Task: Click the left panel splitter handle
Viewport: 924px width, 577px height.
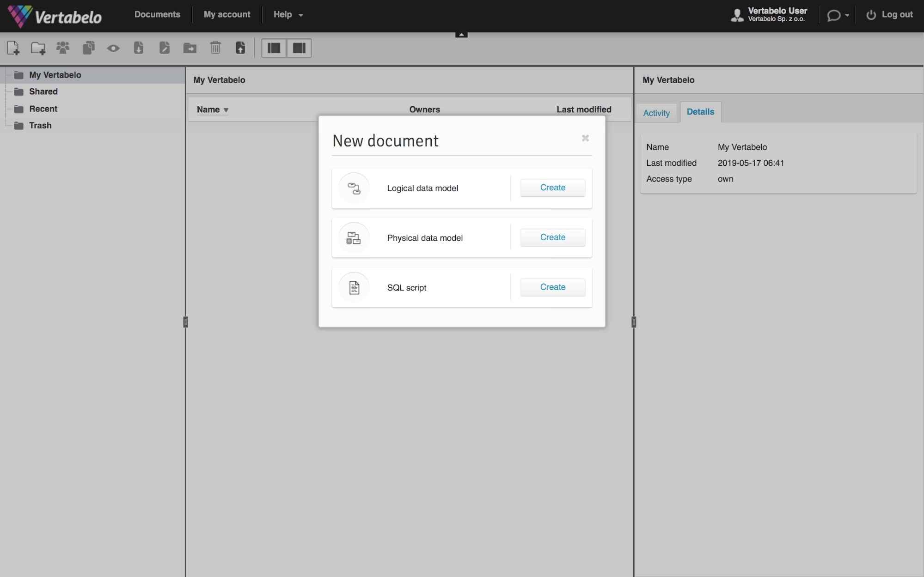Action: pyautogui.click(x=185, y=322)
